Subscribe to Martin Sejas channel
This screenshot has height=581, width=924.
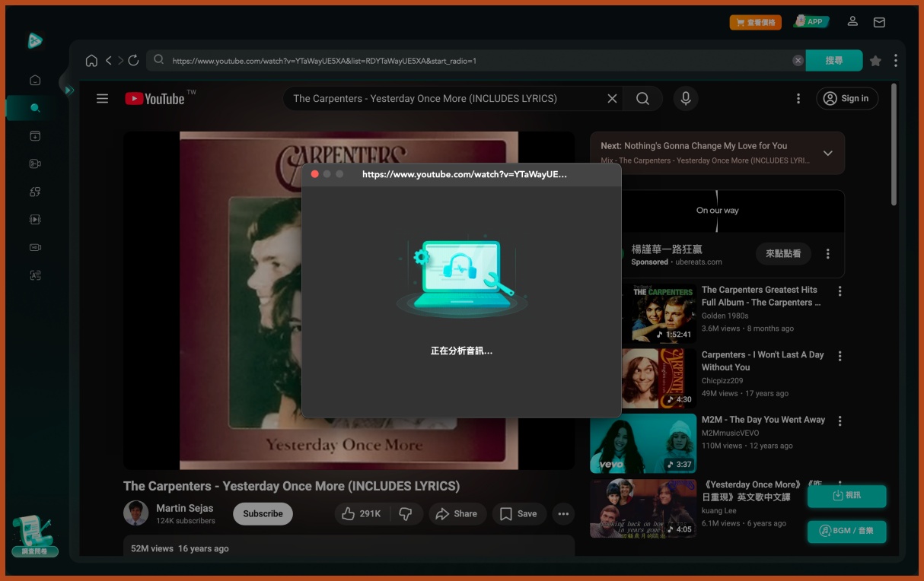[x=263, y=514]
